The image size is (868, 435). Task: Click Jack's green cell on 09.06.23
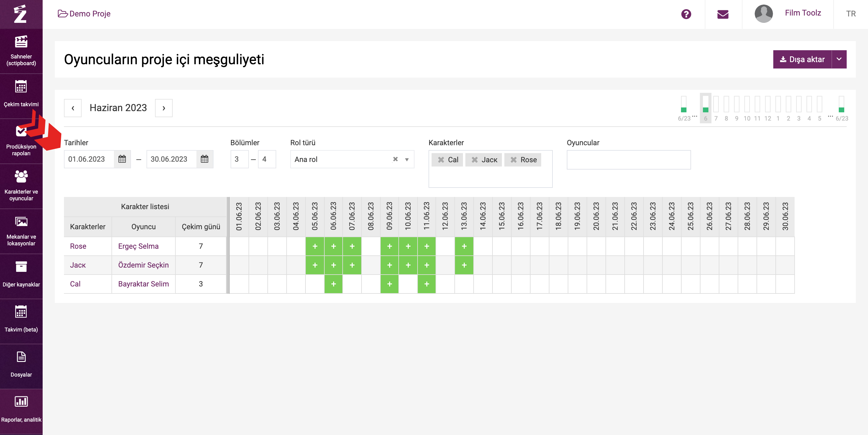click(390, 265)
